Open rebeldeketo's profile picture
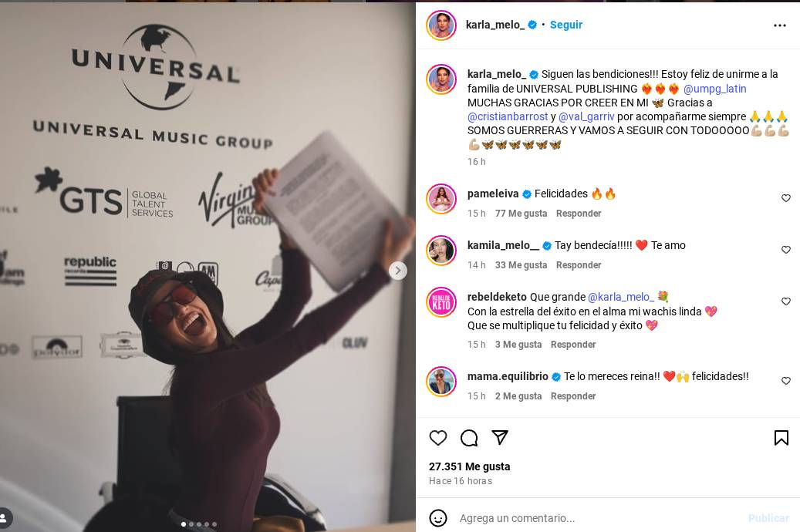800x532 pixels. pyautogui.click(x=441, y=302)
